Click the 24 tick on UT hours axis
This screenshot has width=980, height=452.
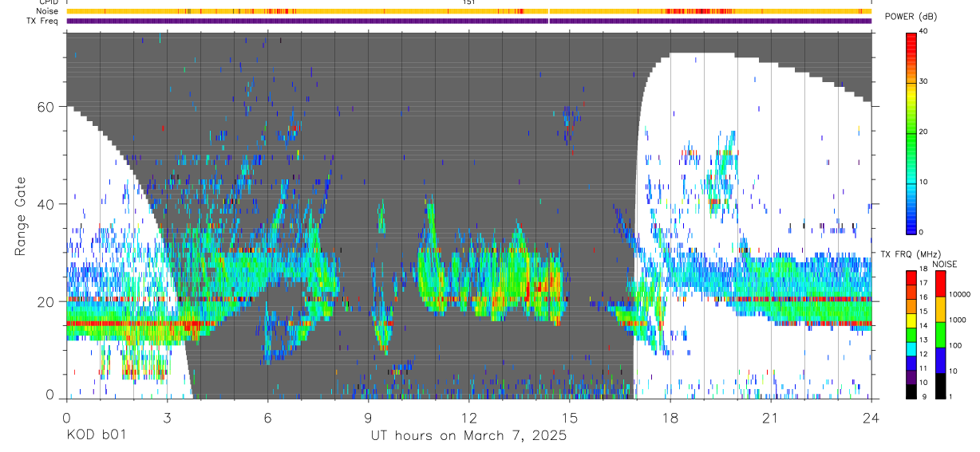[871, 418]
